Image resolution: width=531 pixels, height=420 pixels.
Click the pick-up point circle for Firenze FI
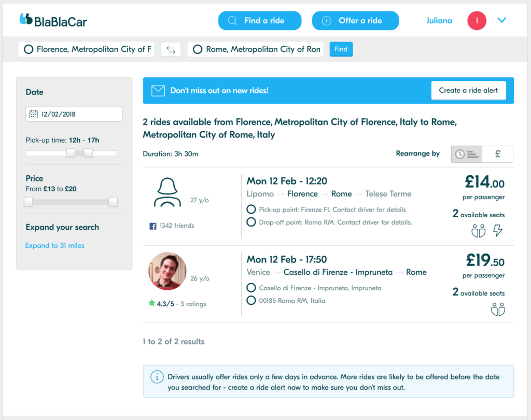coord(251,209)
